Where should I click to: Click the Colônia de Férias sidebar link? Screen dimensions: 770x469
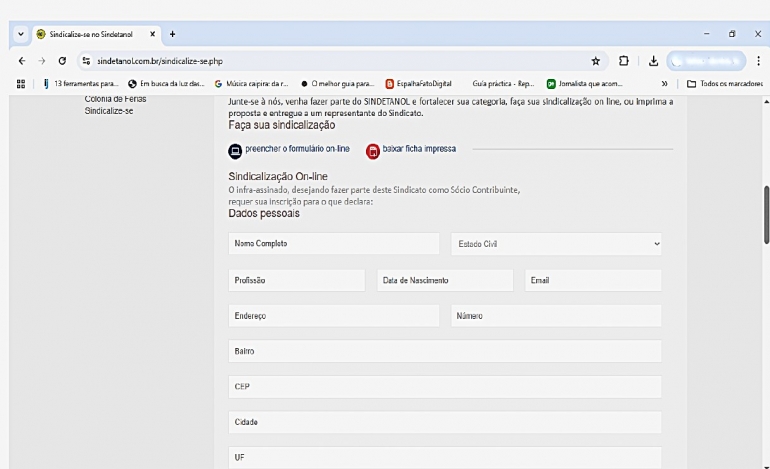click(x=115, y=99)
